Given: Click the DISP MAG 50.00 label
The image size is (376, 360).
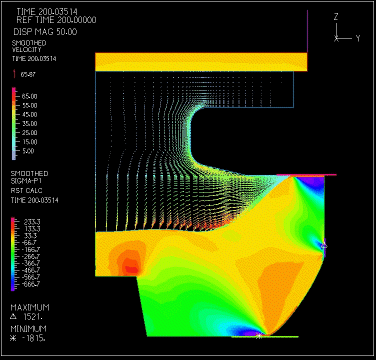Looking at the screenshot, I should coord(45,32).
